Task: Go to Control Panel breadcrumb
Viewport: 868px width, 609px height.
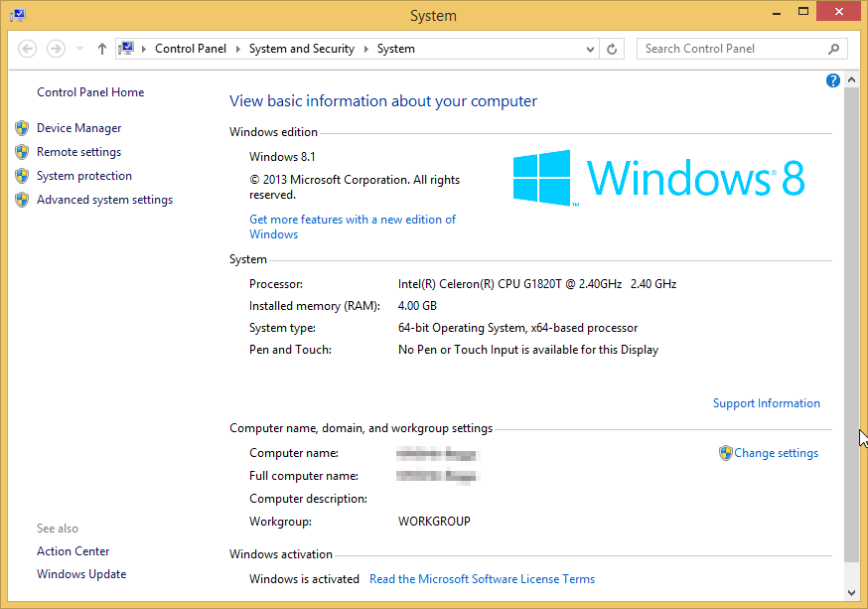Action: [x=191, y=49]
